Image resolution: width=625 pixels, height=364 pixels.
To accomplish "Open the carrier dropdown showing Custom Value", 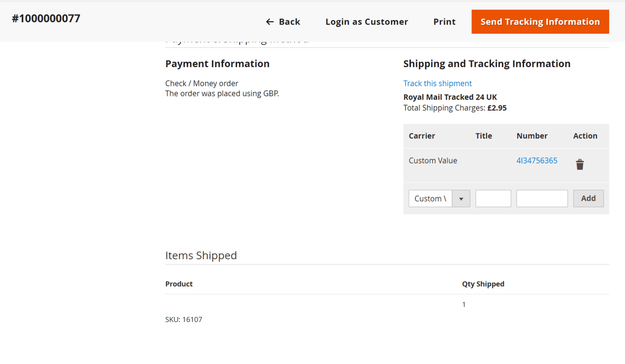I will pyautogui.click(x=439, y=199).
